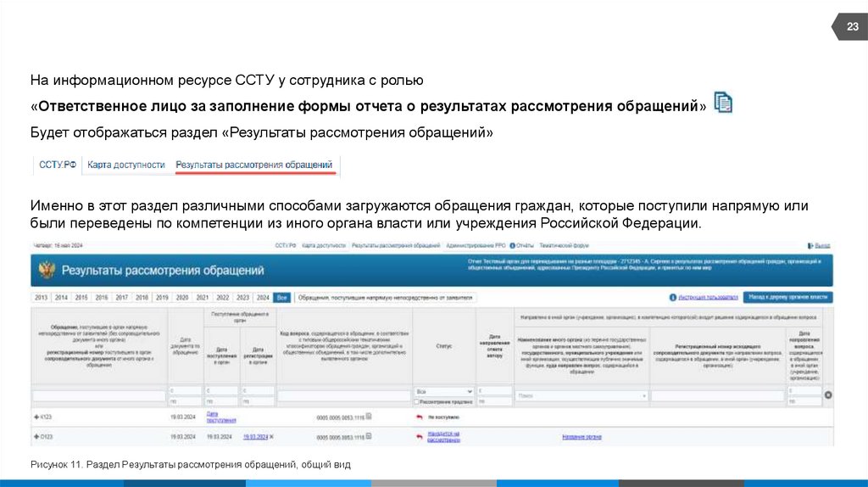
Task: Click the Название органа link in D123 row
Action: [x=581, y=437]
